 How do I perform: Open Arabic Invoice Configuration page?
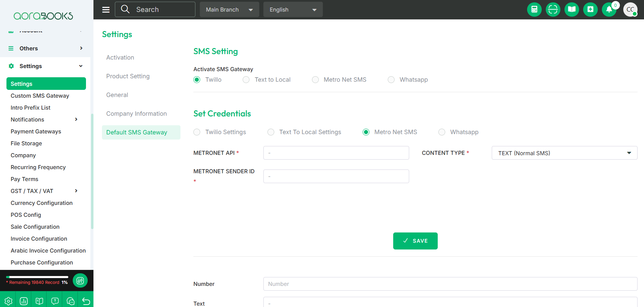point(48,251)
